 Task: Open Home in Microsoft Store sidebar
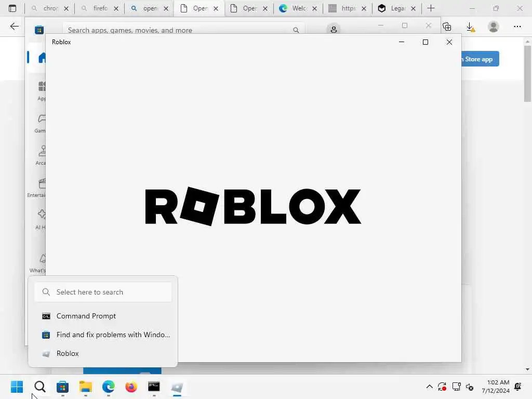(42, 58)
